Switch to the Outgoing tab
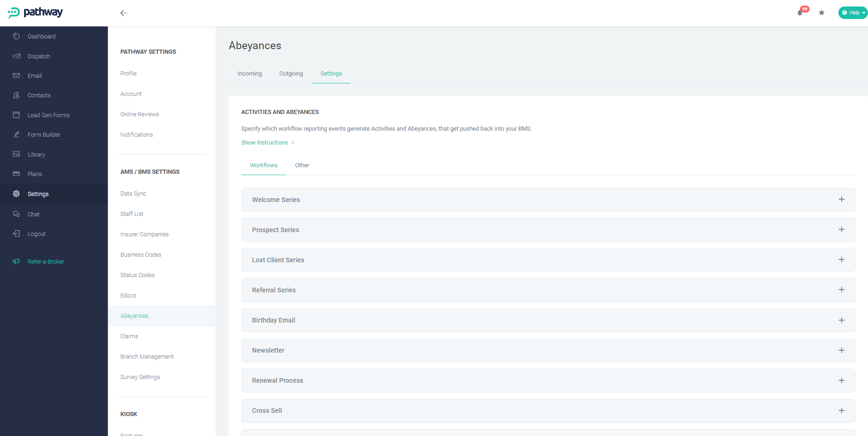Screen dimensions: 868x436 click(x=291, y=73)
